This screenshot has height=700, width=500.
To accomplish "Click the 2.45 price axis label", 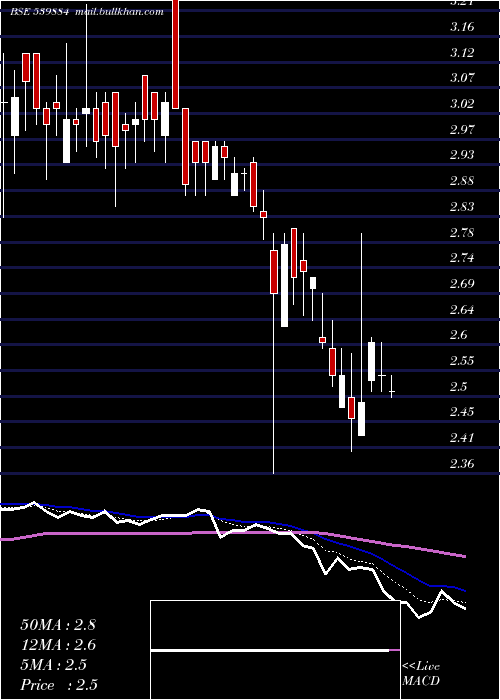I will click(462, 412).
